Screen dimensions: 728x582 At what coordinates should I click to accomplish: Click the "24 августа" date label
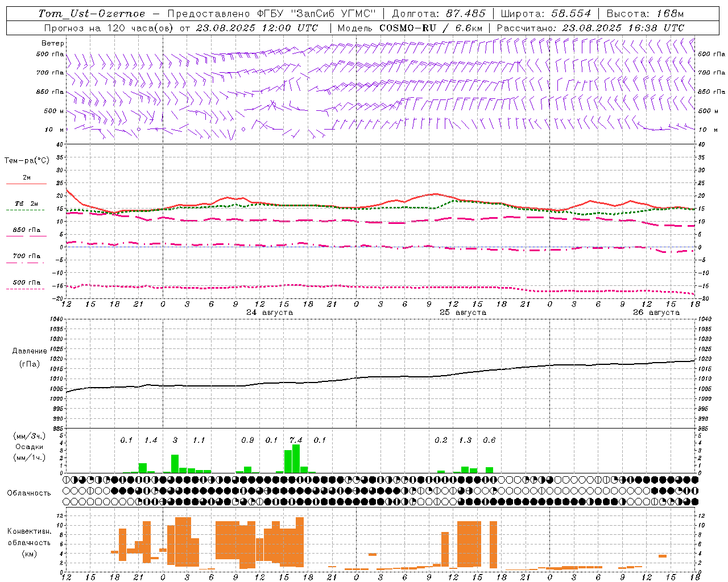click(270, 313)
